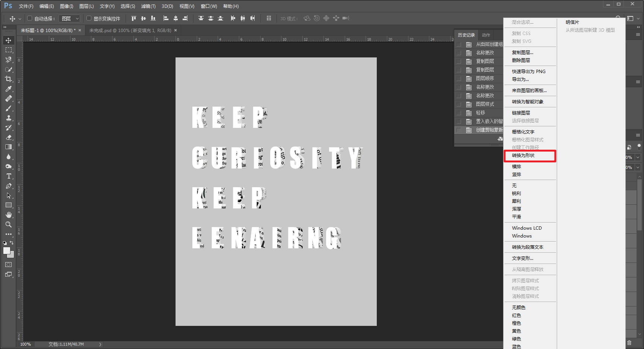
Task: Click the align top edges icon
Action: tap(134, 18)
